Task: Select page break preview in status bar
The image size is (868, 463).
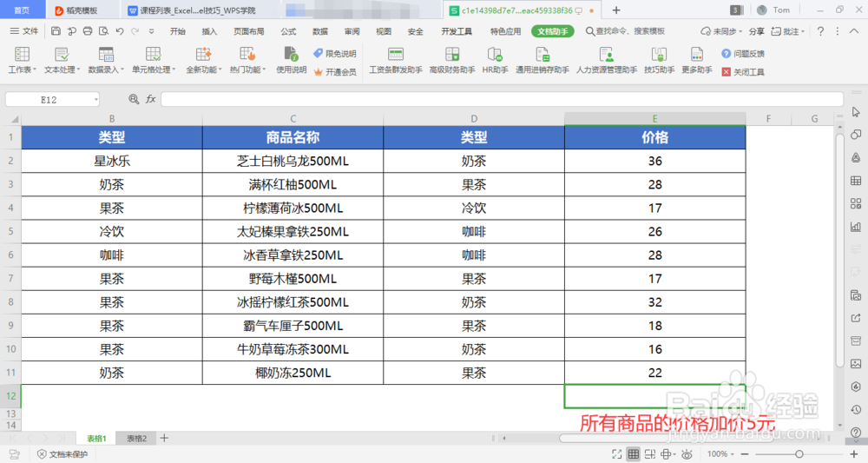Action: tap(649, 454)
